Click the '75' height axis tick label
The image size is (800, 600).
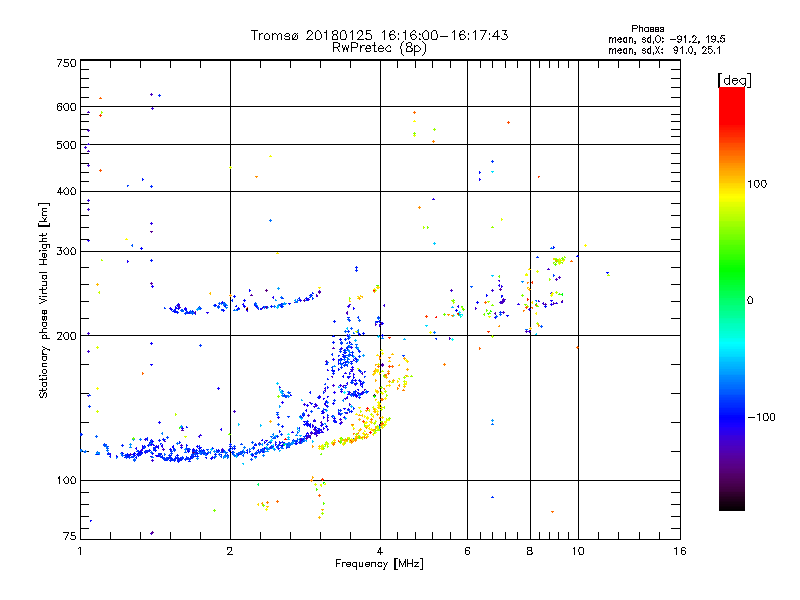coord(70,536)
